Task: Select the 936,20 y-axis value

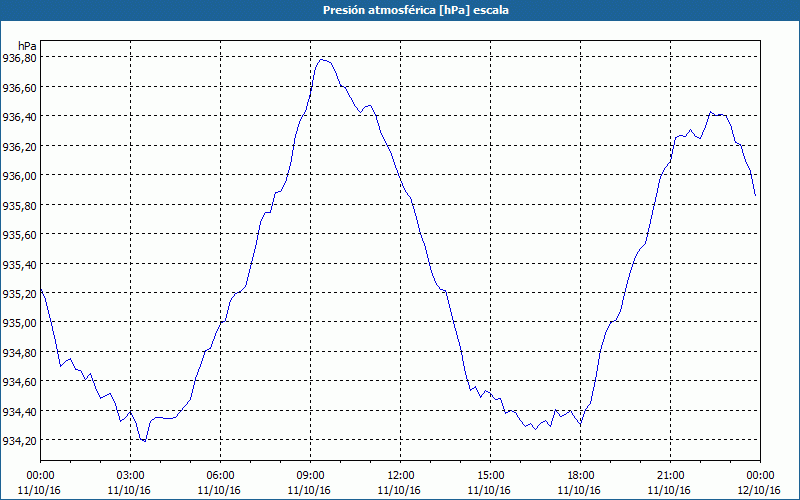Action: click(19, 146)
